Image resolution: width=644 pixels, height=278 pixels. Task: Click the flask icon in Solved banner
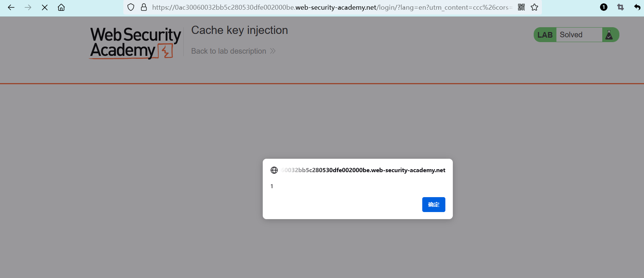pos(609,35)
